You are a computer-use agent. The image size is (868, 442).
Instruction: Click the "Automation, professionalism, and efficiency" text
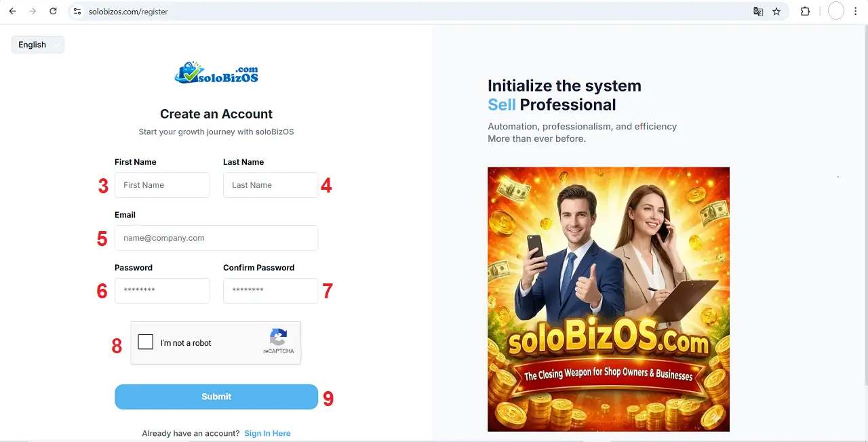click(x=583, y=126)
